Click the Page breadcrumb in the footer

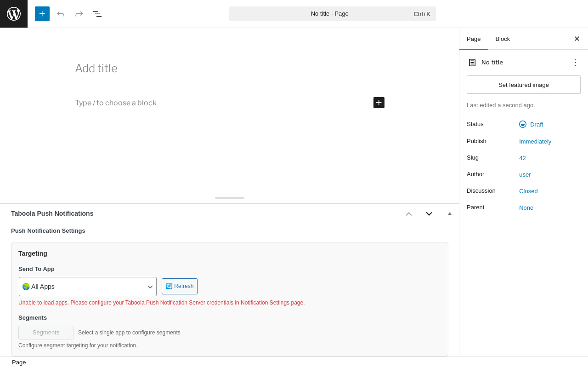click(x=19, y=362)
